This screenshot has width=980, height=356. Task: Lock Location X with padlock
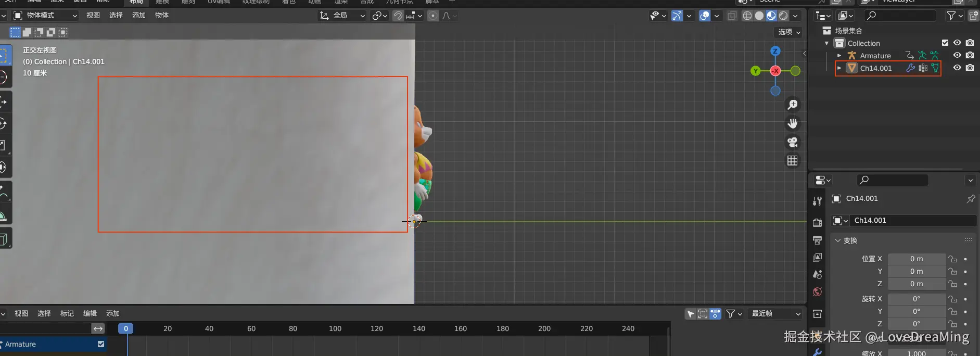click(x=952, y=259)
